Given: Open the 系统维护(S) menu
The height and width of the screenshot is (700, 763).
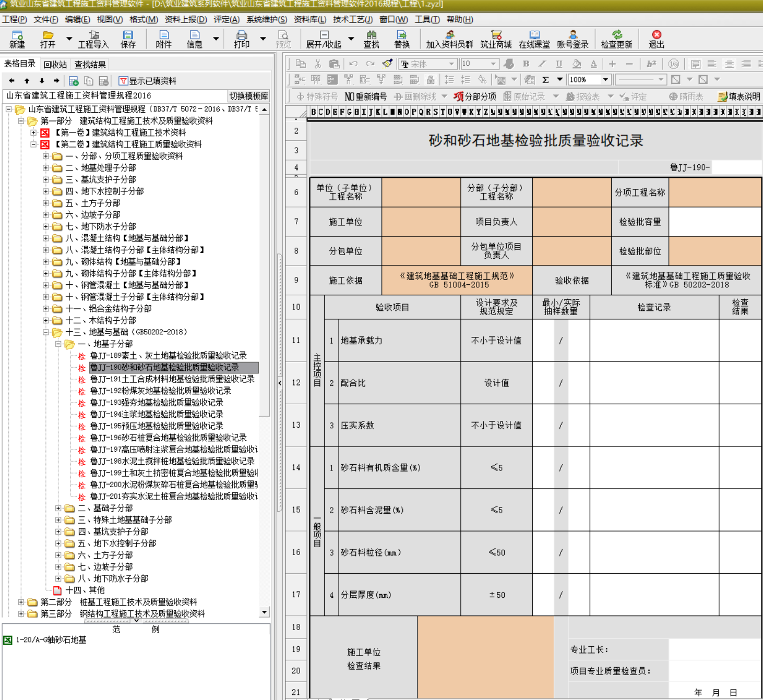Looking at the screenshot, I should tap(267, 19).
